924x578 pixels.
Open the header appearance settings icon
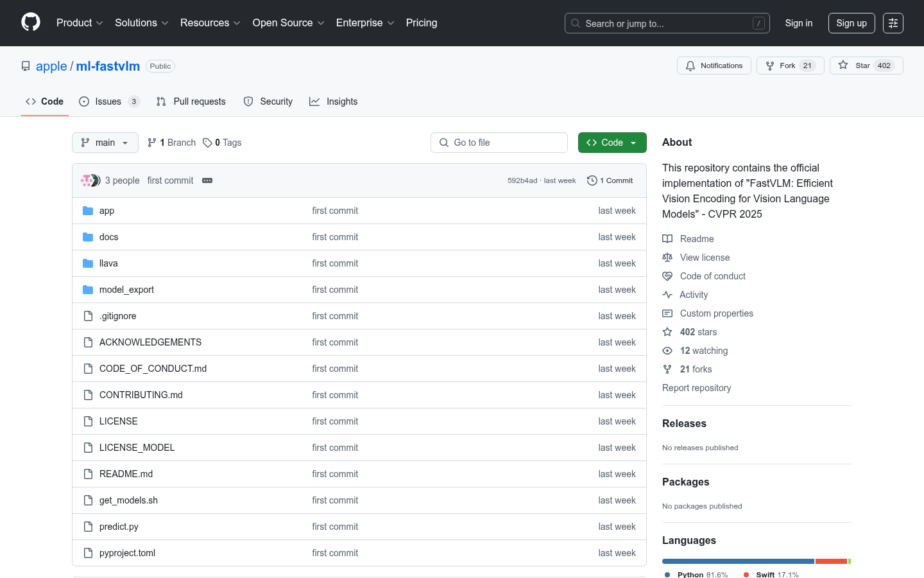pos(893,23)
